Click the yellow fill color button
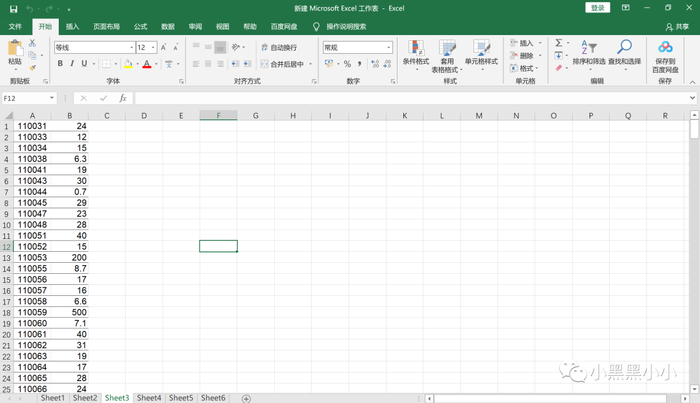The height and width of the screenshot is (403, 700). (128, 64)
